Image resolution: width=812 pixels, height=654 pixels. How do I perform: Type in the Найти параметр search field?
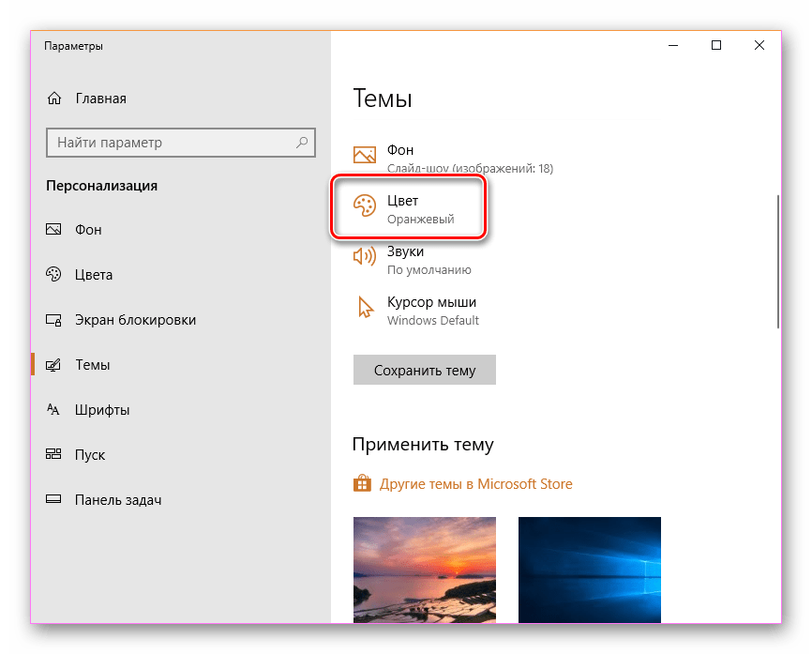click(x=169, y=143)
